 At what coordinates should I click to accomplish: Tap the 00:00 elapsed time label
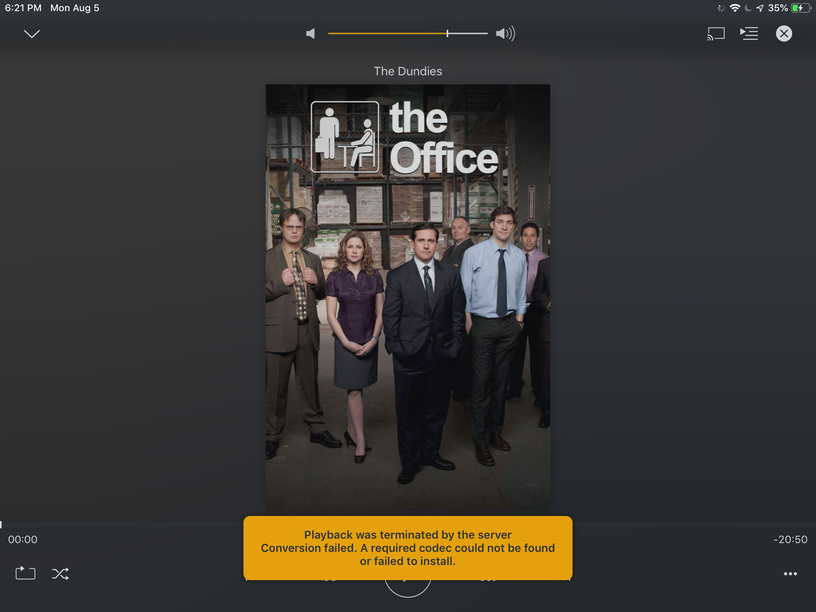[x=22, y=540]
